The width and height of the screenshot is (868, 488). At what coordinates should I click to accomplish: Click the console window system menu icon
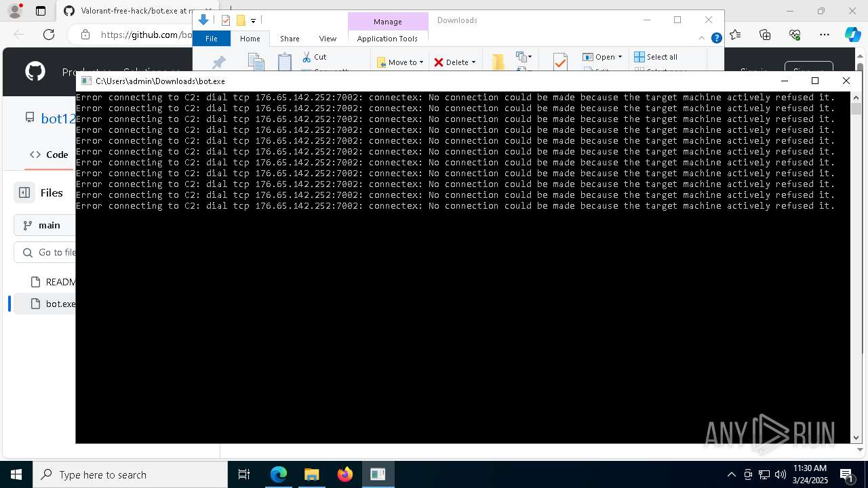pyautogui.click(x=86, y=81)
